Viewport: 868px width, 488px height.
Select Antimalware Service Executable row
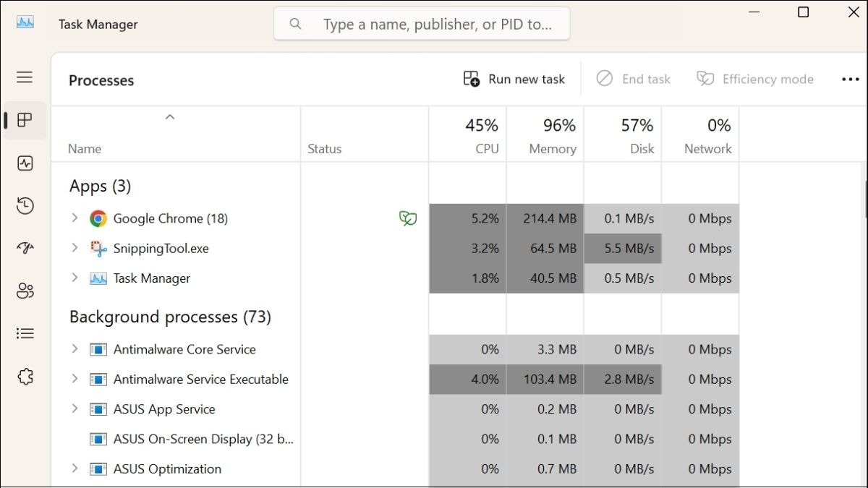pos(396,380)
